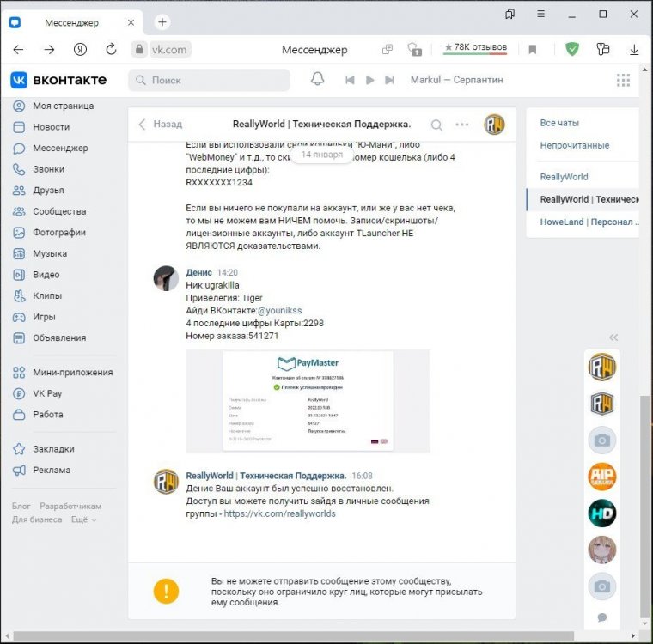Open the PayMaster receipt image

(308, 401)
